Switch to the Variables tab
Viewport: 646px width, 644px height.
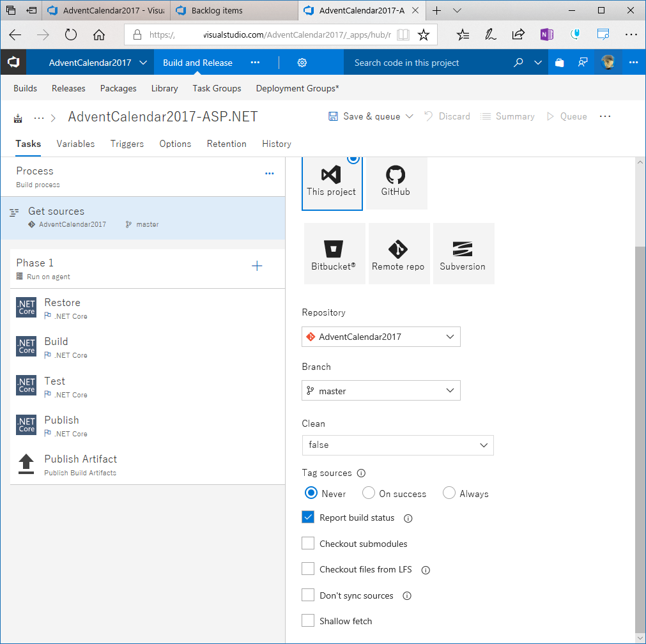coord(75,144)
